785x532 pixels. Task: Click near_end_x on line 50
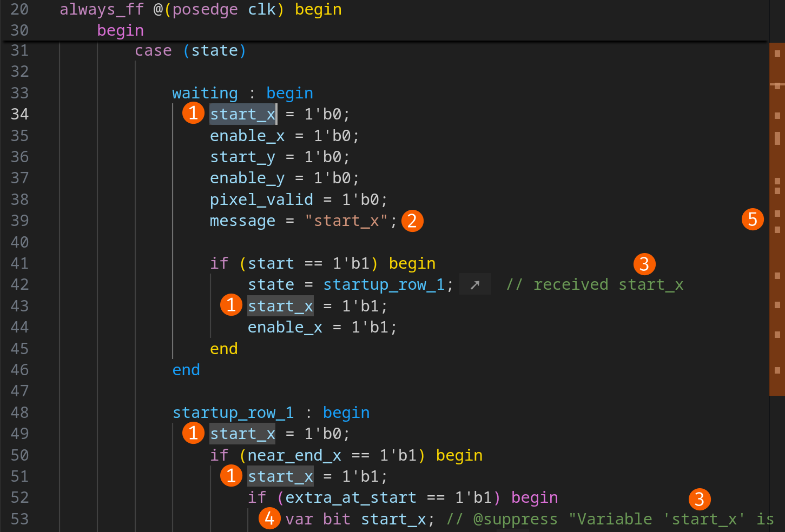point(294,456)
